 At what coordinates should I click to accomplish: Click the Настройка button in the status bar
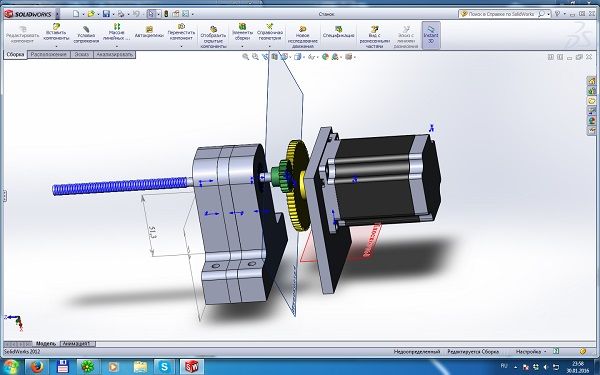(528, 351)
